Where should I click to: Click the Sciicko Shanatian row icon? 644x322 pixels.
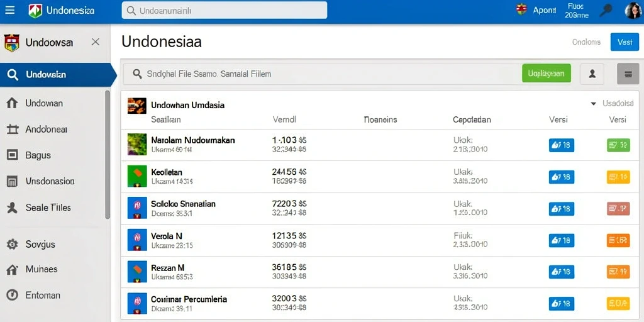coord(136,208)
